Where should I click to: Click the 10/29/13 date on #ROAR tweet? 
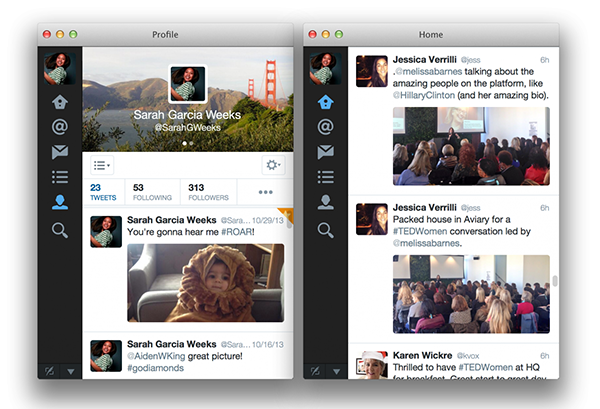pyautogui.click(x=268, y=220)
